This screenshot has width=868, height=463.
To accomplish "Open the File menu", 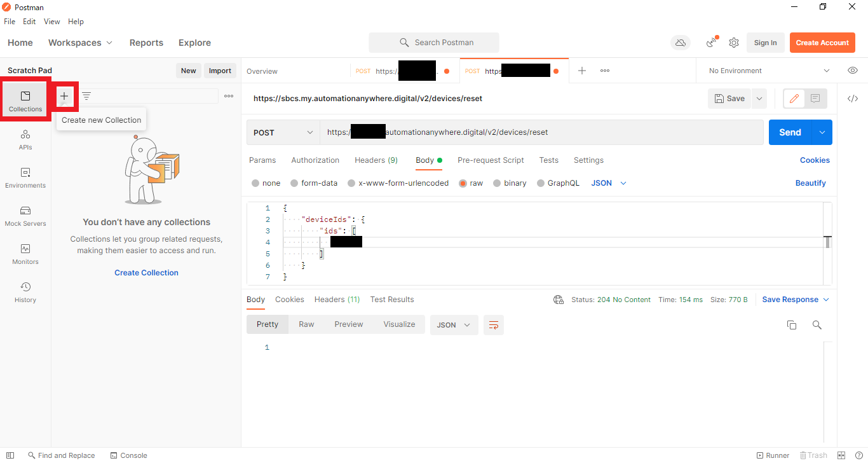I will click(x=10, y=22).
